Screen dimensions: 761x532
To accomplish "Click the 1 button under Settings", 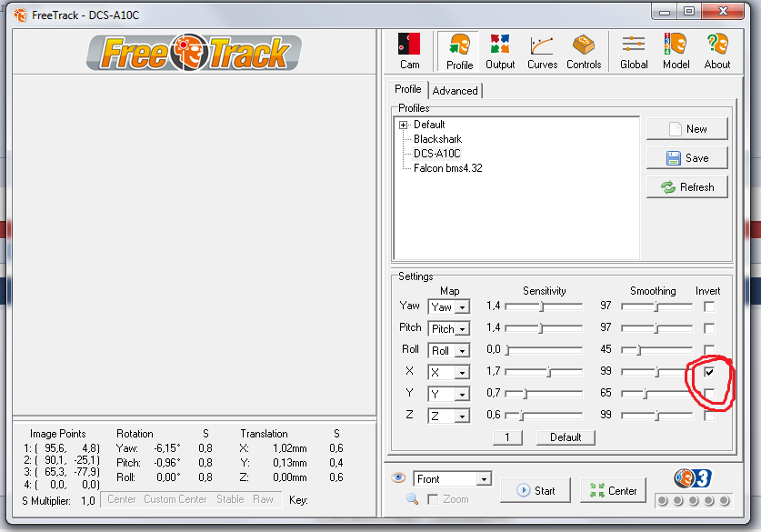I will [507, 437].
